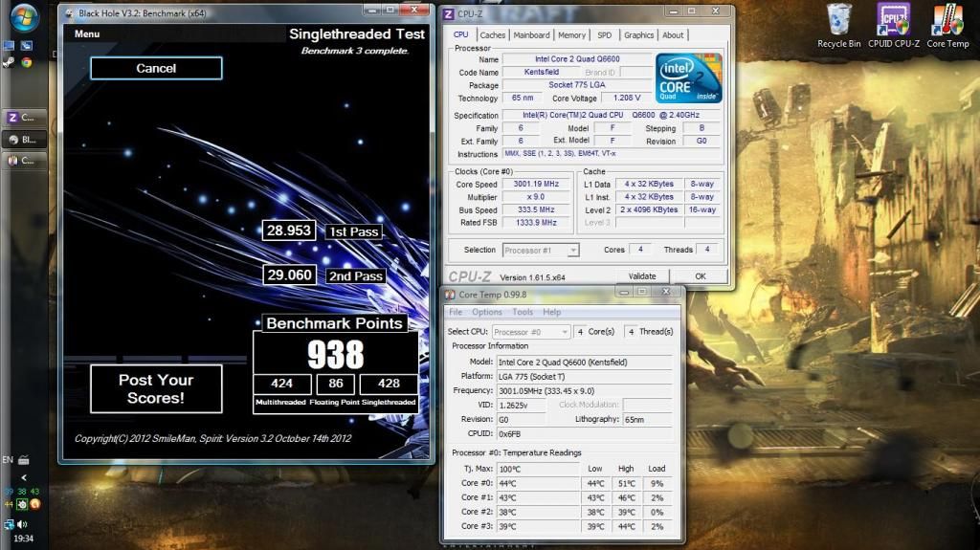Switch to the Caches tab
Image resolution: width=980 pixels, height=550 pixels.
(x=493, y=35)
